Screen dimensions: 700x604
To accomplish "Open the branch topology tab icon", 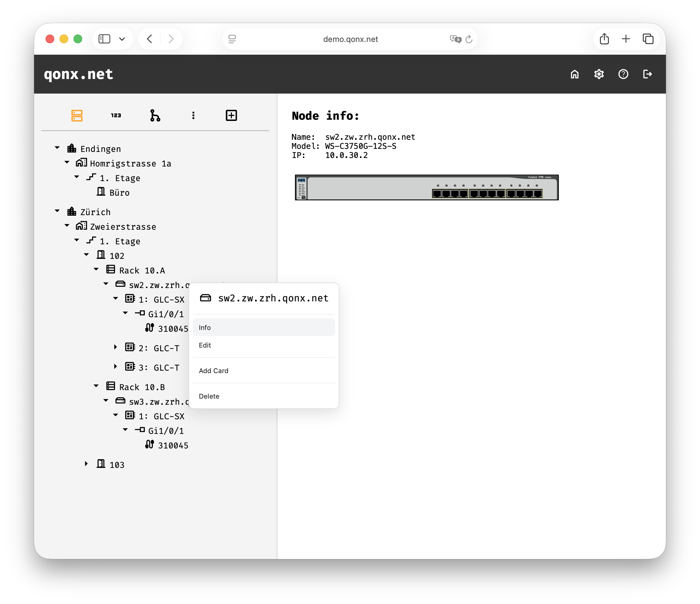I will (x=155, y=115).
